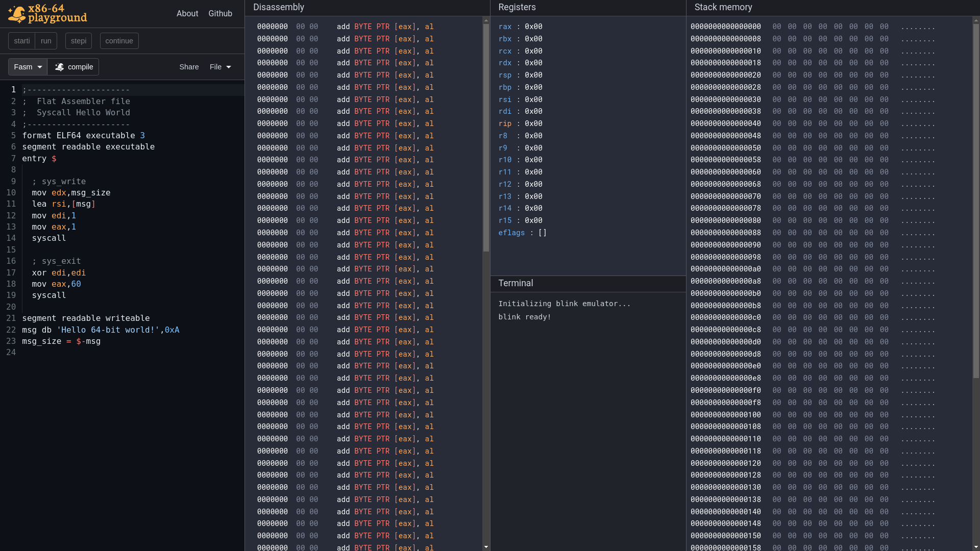Click 'Initializing blink emulator...' terminal line
The height and width of the screenshot is (551, 980).
point(565,304)
